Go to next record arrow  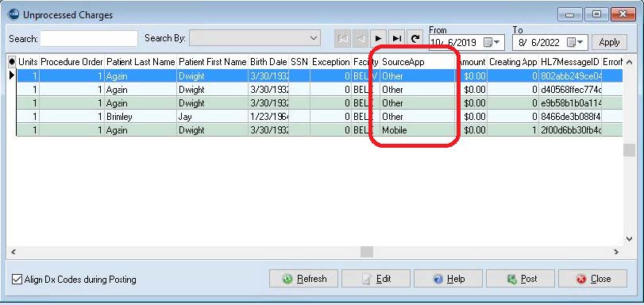click(378, 39)
